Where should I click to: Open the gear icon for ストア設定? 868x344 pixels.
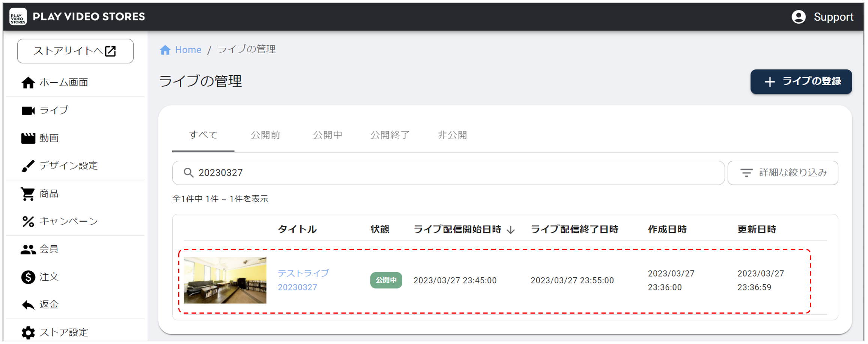[x=28, y=332]
